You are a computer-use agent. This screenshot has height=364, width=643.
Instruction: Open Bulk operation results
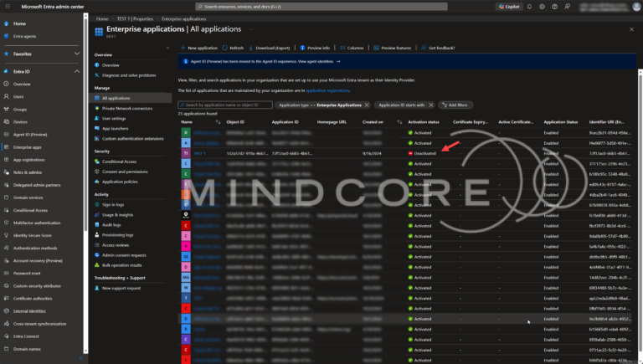coord(121,265)
